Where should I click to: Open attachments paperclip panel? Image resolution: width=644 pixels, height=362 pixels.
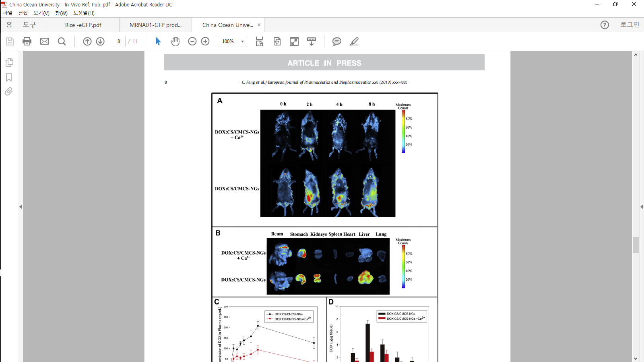9,92
